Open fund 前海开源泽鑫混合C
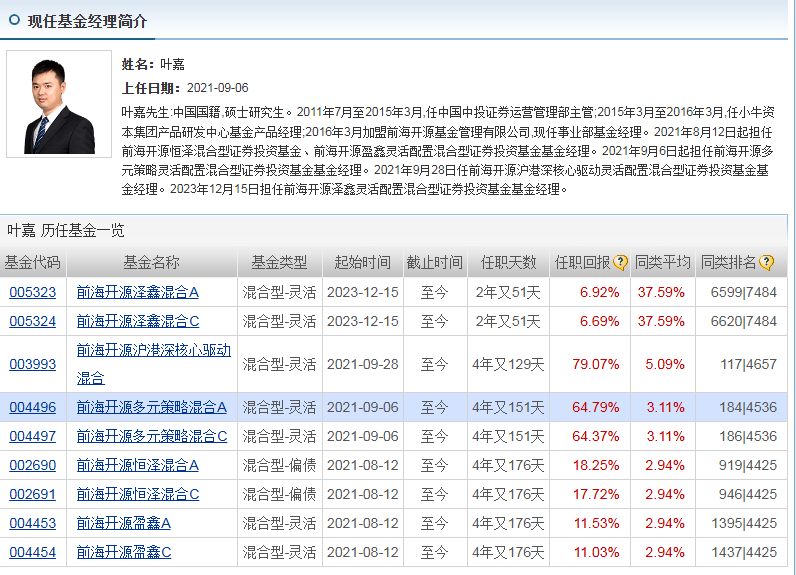 (x=138, y=321)
